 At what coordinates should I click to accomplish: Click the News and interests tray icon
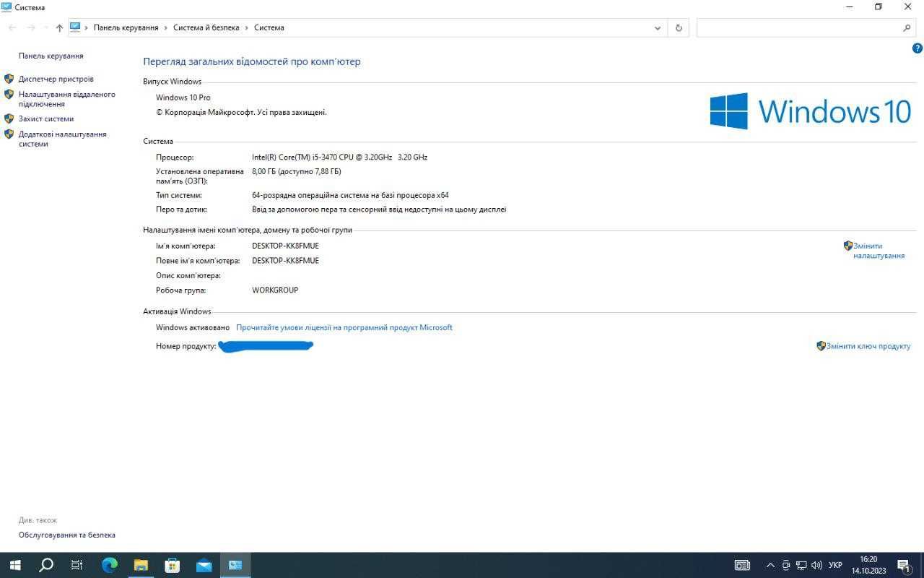tap(742, 565)
